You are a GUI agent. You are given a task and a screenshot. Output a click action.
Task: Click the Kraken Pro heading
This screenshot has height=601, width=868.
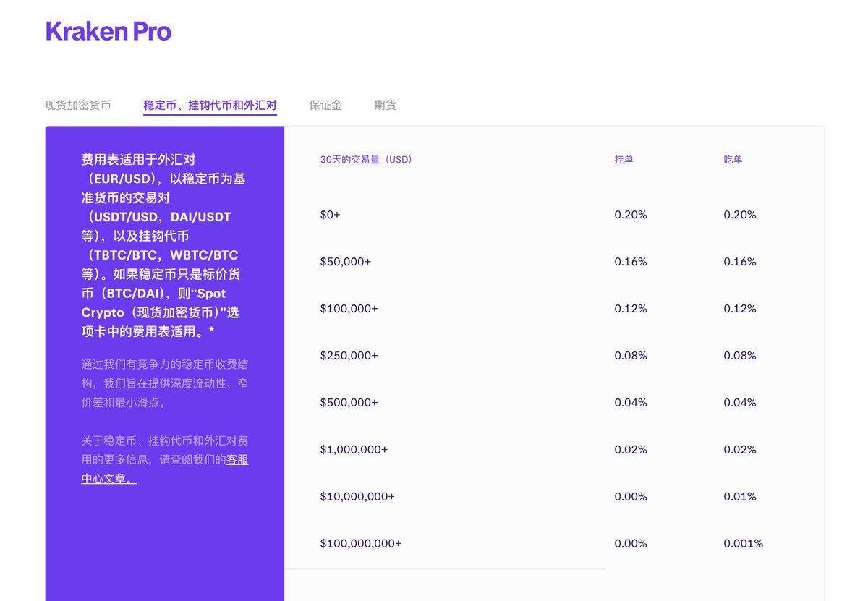pyautogui.click(x=109, y=31)
